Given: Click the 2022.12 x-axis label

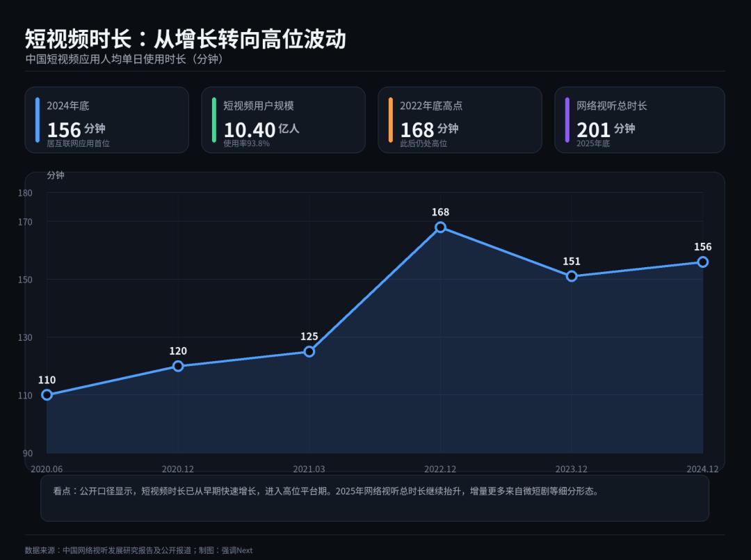Looking at the screenshot, I should coord(440,469).
